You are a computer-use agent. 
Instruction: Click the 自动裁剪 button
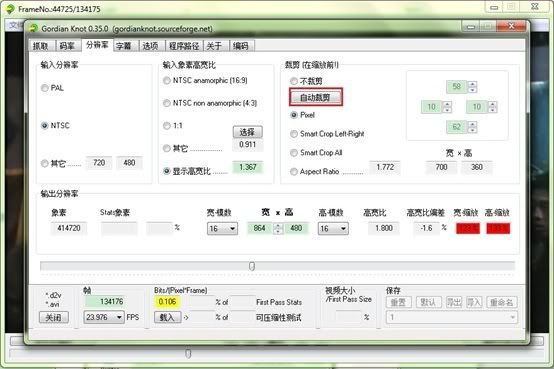316,97
